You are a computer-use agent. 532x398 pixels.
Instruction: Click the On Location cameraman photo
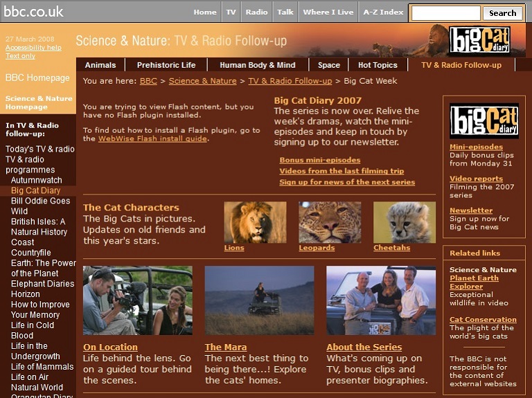coord(138,300)
